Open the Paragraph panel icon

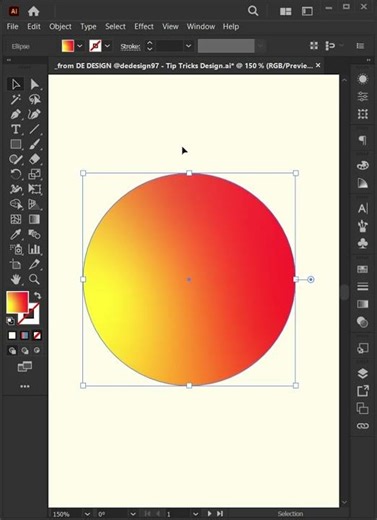click(x=363, y=140)
